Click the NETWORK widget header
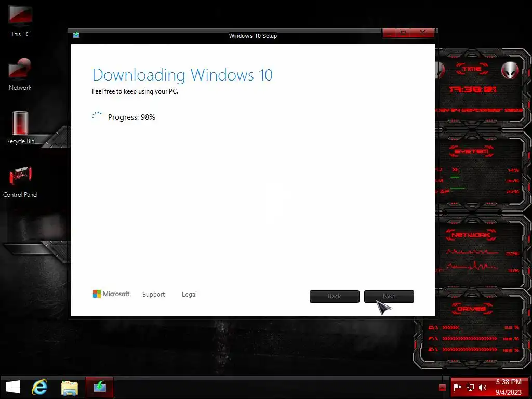The image size is (532, 399). (471, 235)
